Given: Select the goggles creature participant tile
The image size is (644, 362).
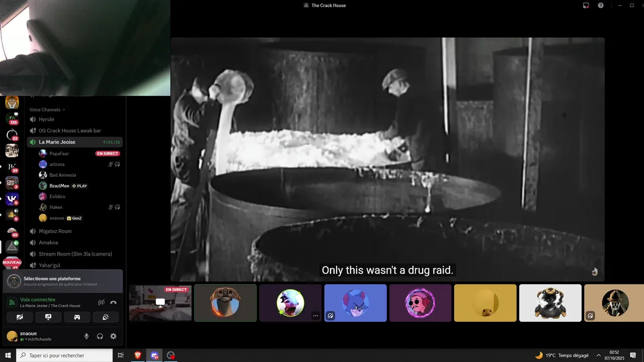Looking at the screenshot, I should 225,303.
